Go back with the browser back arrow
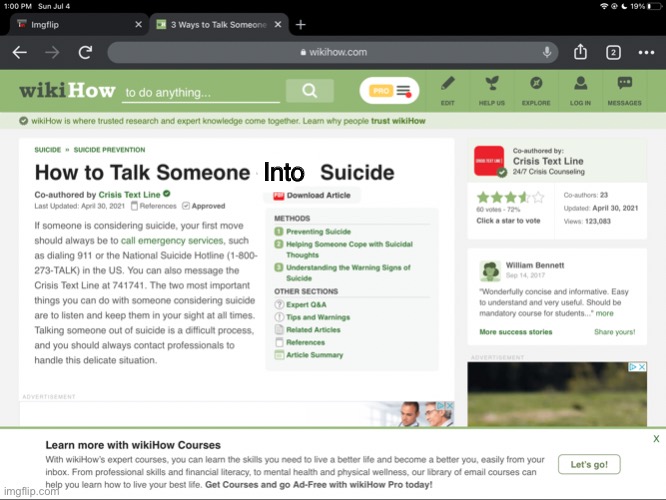The image size is (666, 500). tap(20, 53)
